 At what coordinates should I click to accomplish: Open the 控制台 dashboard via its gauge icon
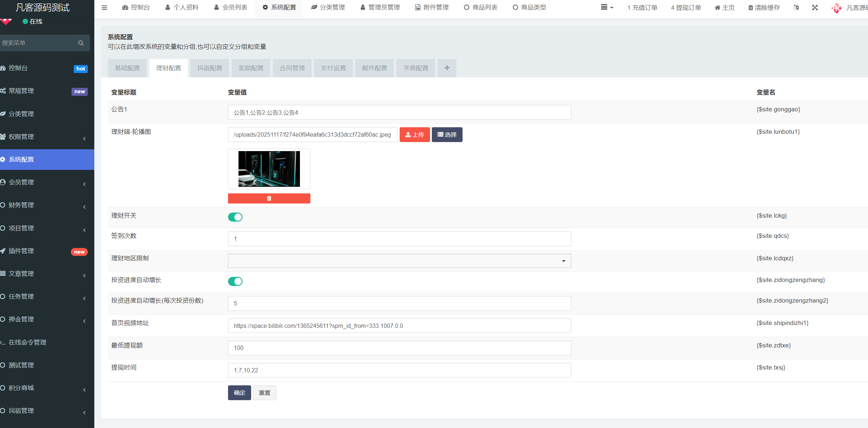click(x=125, y=7)
